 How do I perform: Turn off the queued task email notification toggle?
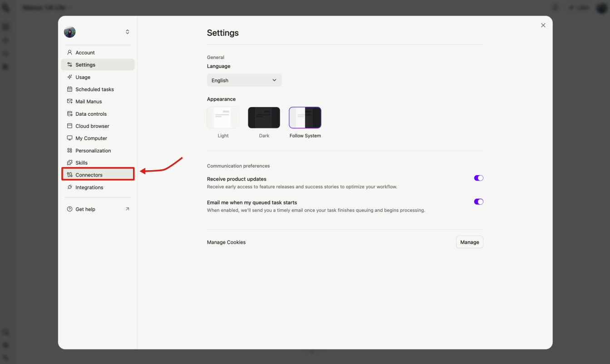[x=478, y=202]
